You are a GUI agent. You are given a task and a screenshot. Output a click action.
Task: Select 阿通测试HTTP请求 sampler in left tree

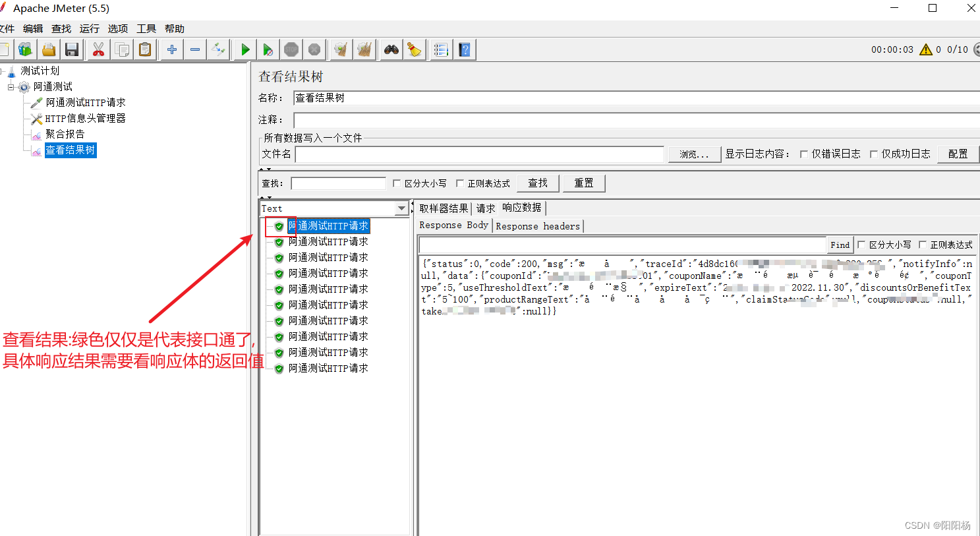pos(86,103)
